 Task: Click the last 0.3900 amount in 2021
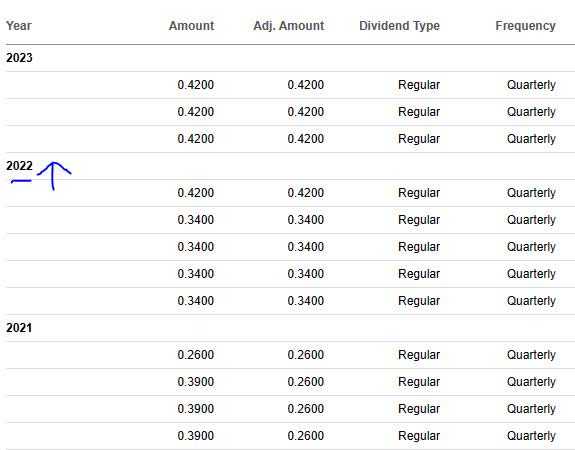(x=195, y=436)
